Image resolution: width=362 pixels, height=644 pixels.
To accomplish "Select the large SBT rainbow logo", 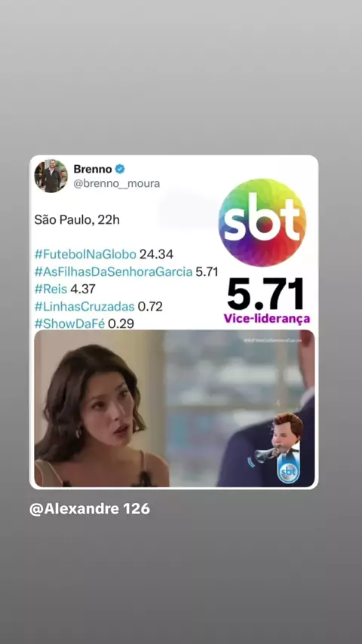I will coord(262,222).
